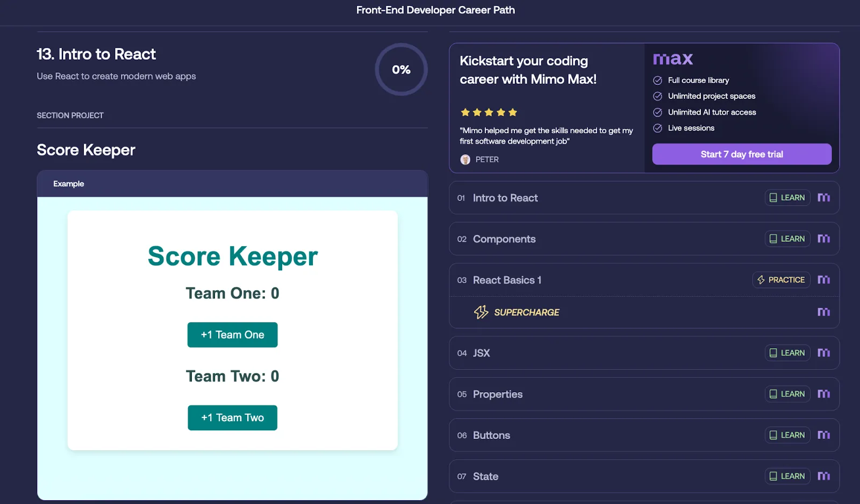Click the Mimo Max icon in Supercharge row
Screen dimensions: 860x504
coord(823,312)
